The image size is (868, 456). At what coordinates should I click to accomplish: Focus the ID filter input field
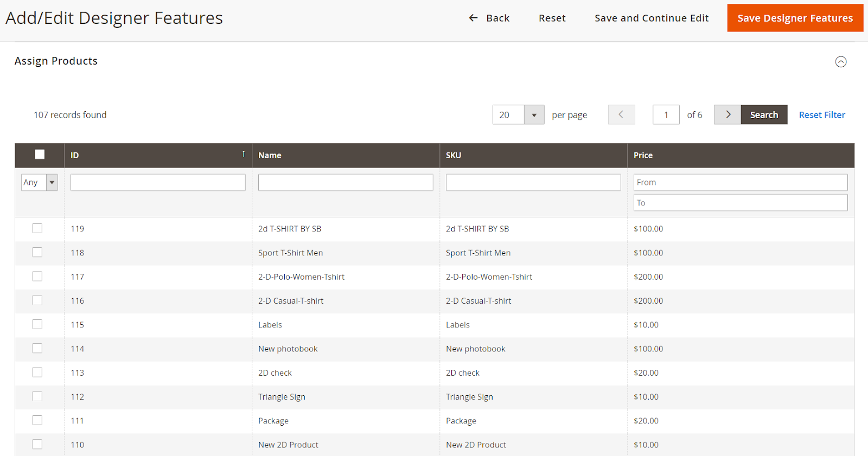158,182
